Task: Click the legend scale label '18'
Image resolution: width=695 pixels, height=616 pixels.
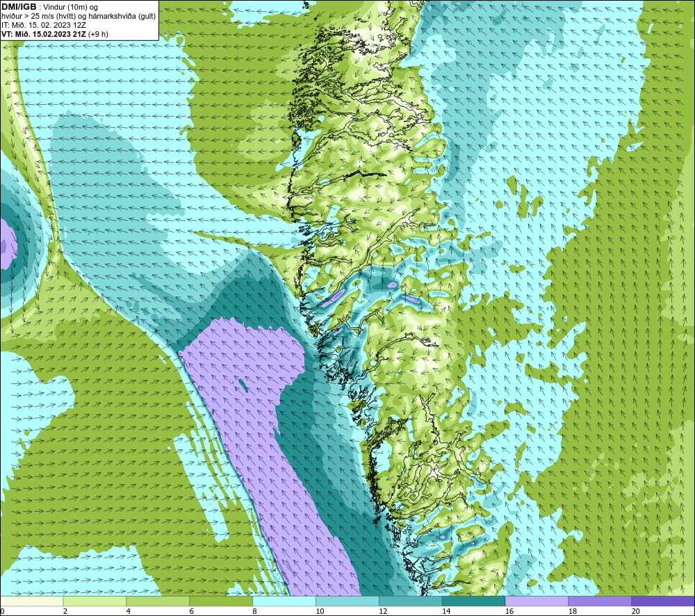Action: coord(573,611)
